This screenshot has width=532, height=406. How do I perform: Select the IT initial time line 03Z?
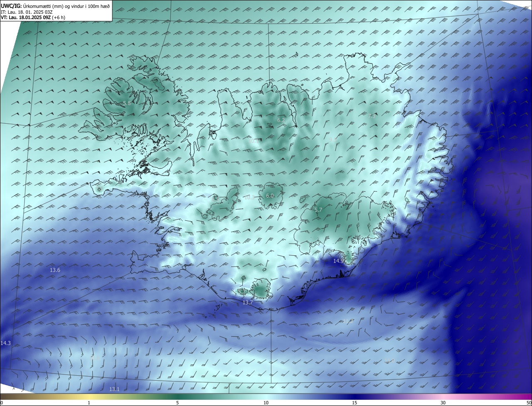[27, 12]
